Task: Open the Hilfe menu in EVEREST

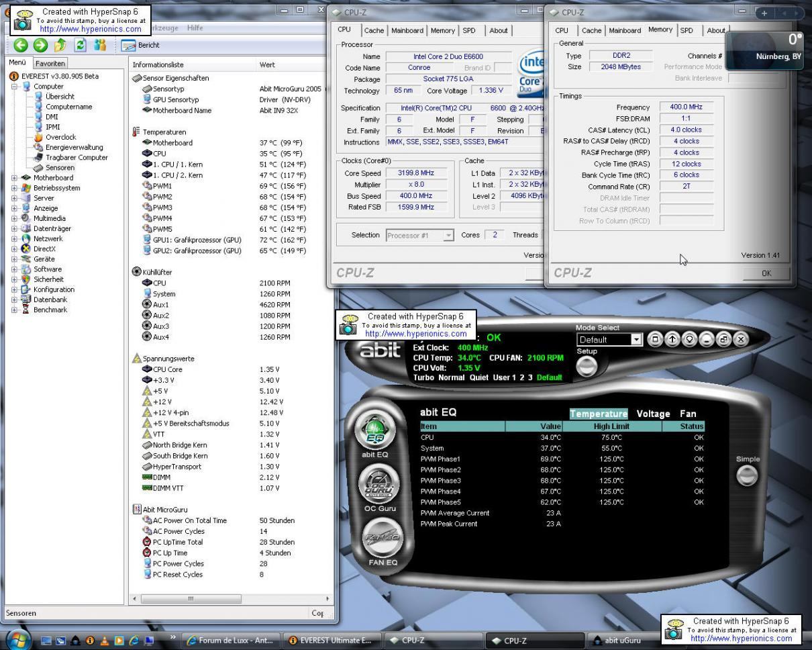Action: click(195, 28)
